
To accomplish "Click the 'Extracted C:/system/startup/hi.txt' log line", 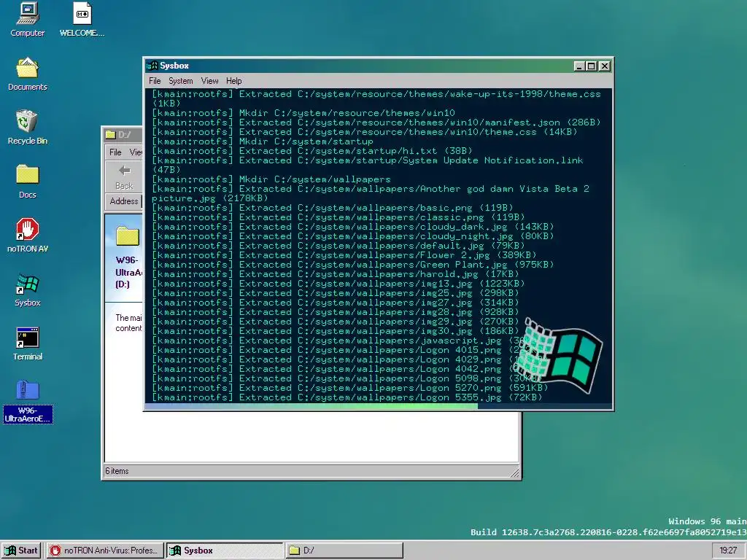I will pos(312,151).
